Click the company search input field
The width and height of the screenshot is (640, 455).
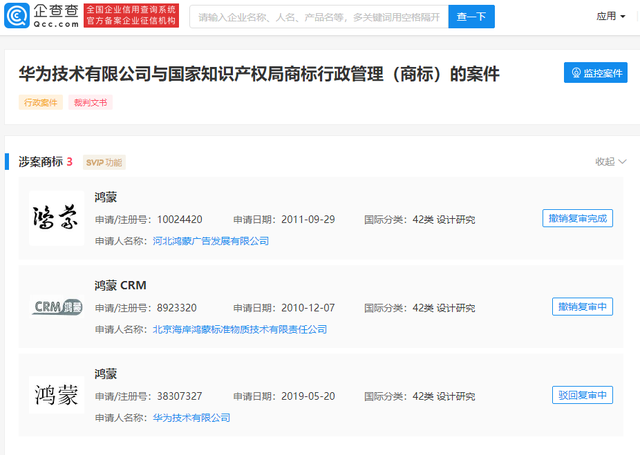tap(317, 17)
